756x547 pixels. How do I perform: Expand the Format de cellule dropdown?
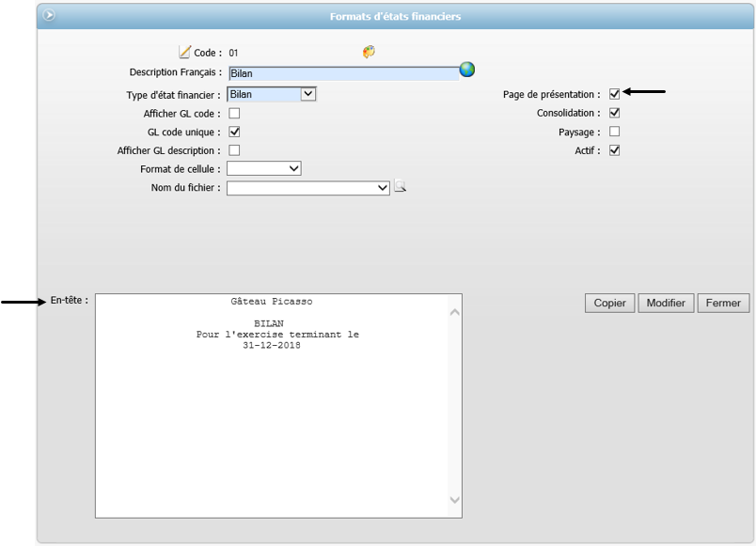pyautogui.click(x=293, y=169)
